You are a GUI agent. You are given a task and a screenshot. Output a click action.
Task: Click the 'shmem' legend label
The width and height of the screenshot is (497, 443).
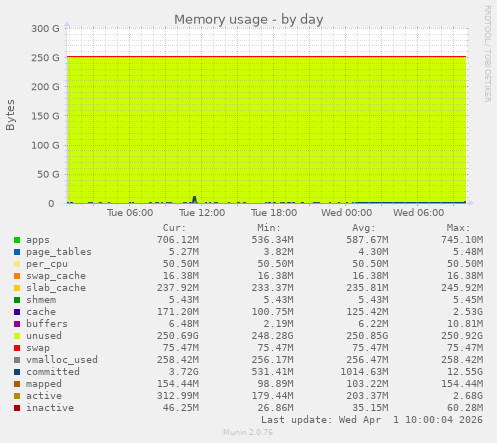pyautogui.click(x=41, y=300)
